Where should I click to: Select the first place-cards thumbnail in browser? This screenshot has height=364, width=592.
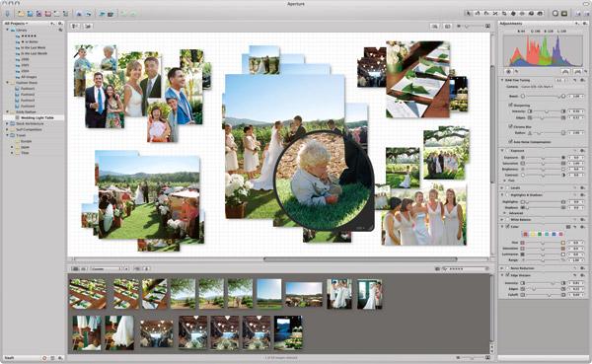[x=88, y=293]
